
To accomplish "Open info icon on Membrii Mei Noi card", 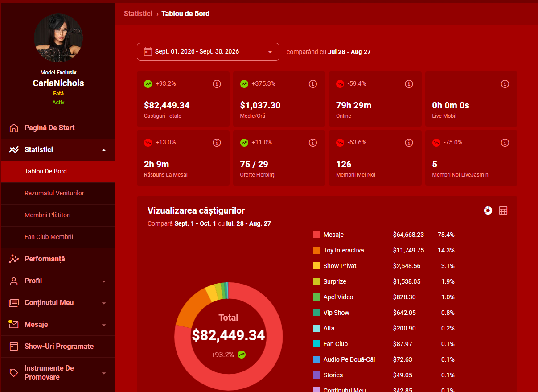I will coord(409,143).
